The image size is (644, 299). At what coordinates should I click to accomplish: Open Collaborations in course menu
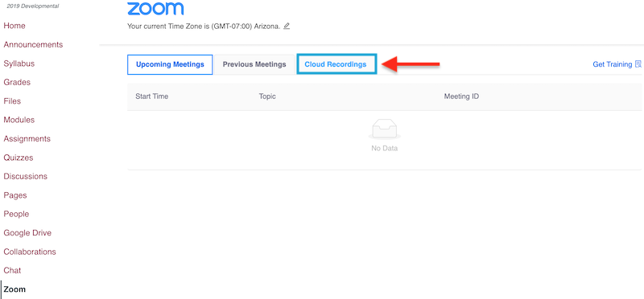(x=30, y=252)
